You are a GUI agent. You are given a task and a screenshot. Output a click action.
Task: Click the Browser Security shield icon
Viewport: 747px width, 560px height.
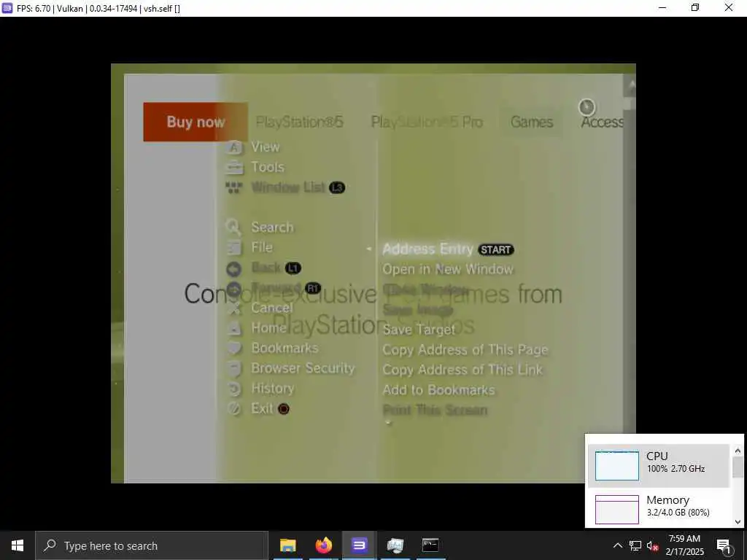pyautogui.click(x=233, y=368)
